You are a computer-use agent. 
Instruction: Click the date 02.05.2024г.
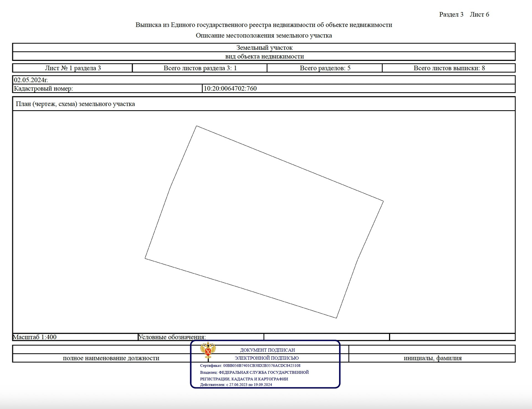click(x=31, y=80)
